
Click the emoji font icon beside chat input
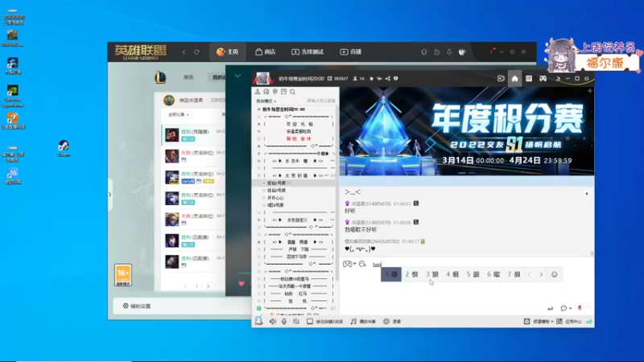coord(362,264)
